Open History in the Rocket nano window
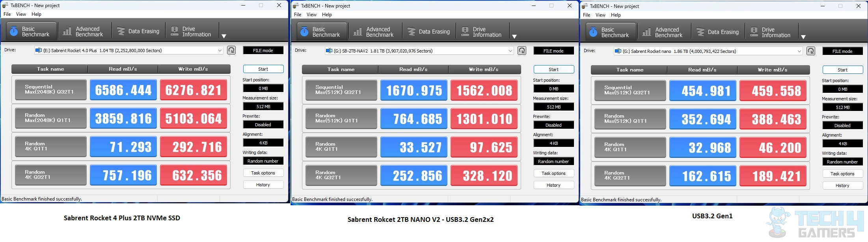The image size is (868, 242). coord(843,186)
